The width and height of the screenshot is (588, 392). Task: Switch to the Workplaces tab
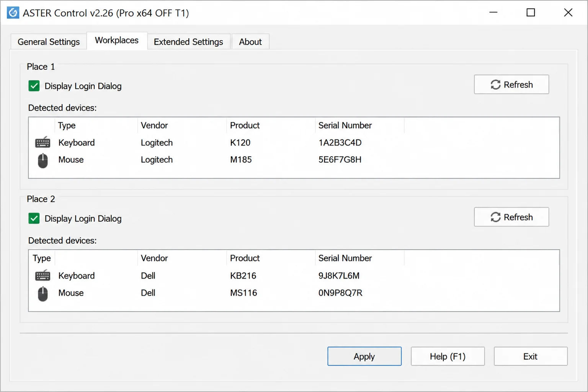tap(117, 41)
